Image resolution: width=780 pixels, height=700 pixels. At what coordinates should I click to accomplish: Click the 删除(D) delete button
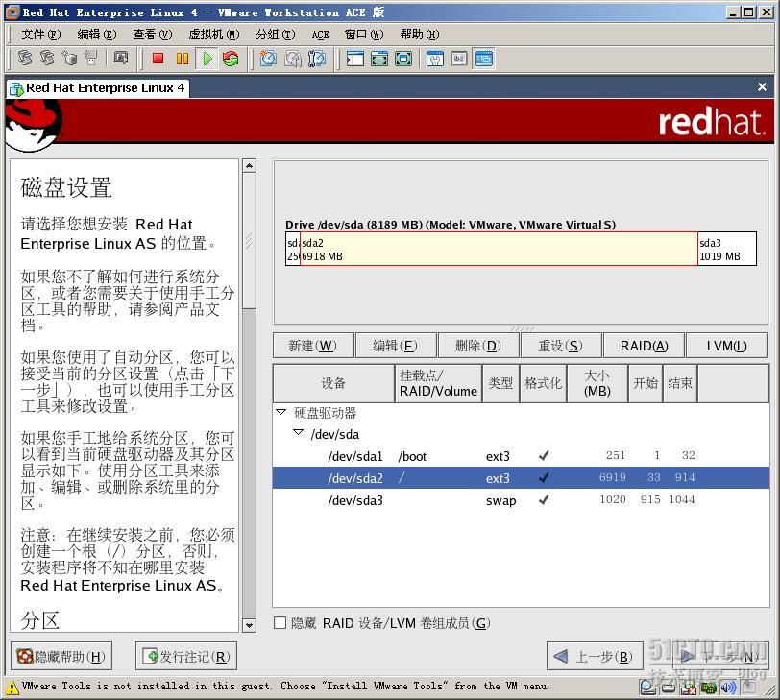pyautogui.click(x=478, y=346)
